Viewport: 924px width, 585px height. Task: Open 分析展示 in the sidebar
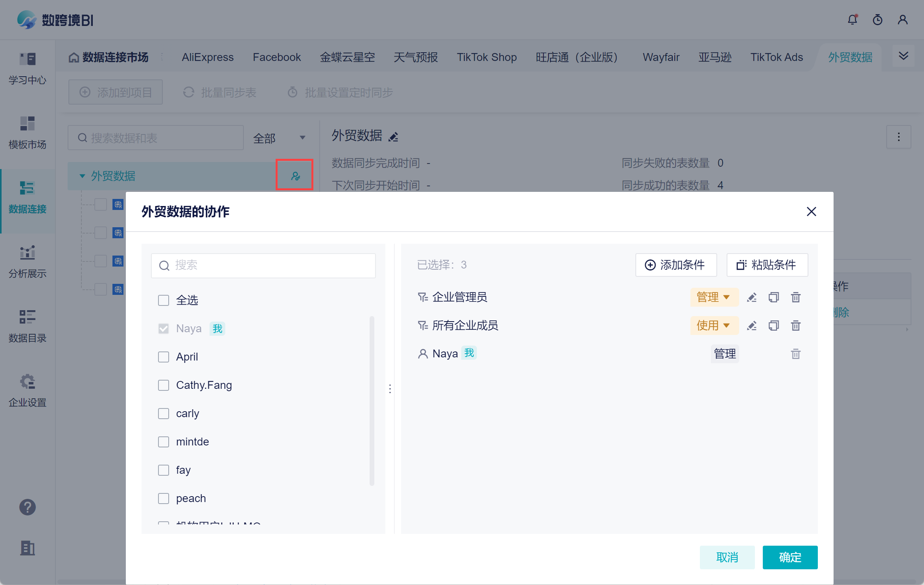pyautogui.click(x=28, y=261)
